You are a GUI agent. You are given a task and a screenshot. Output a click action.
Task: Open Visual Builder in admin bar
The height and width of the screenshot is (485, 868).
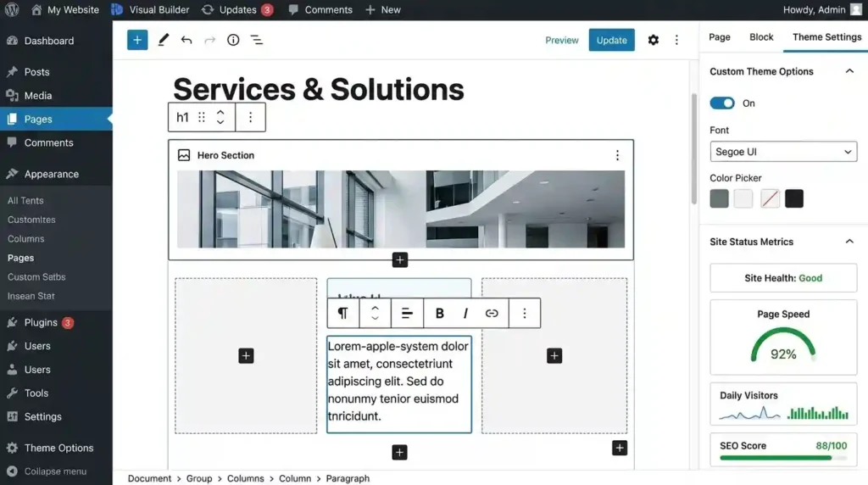tap(150, 9)
